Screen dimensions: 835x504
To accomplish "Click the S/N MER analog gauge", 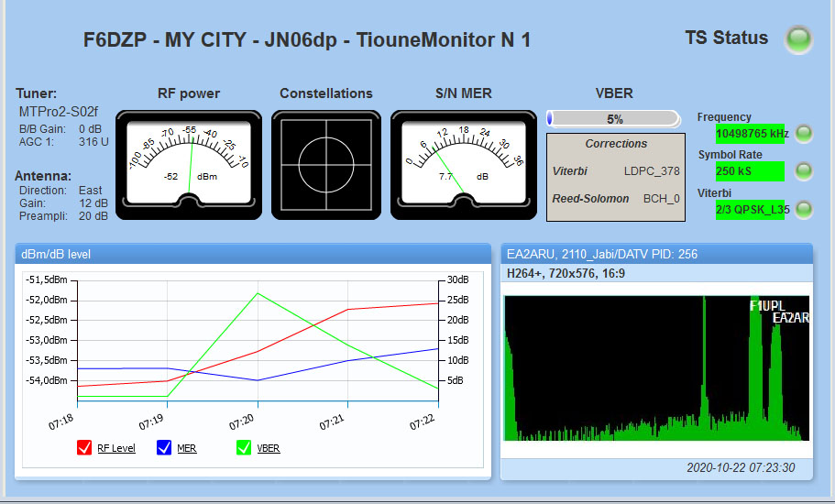I will tap(463, 165).
